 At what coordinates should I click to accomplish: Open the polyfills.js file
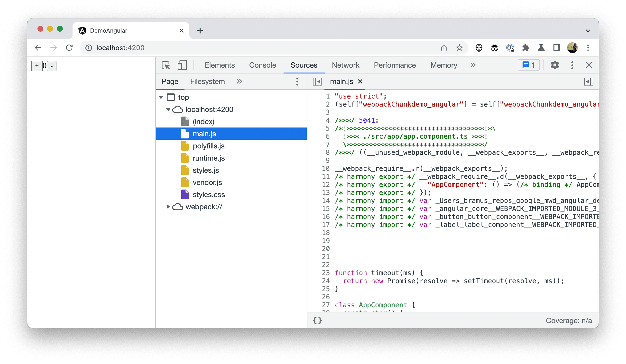[x=208, y=146]
